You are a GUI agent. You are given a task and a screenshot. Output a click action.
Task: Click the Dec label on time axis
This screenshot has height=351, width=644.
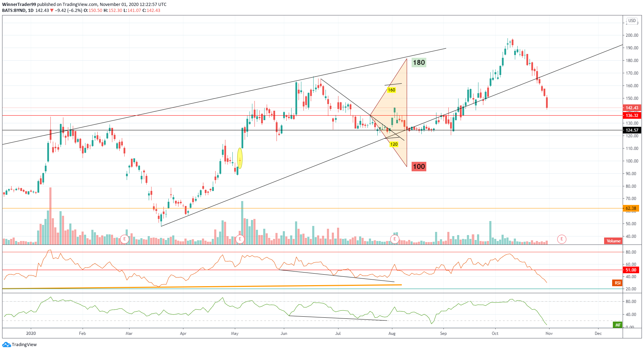598,333
